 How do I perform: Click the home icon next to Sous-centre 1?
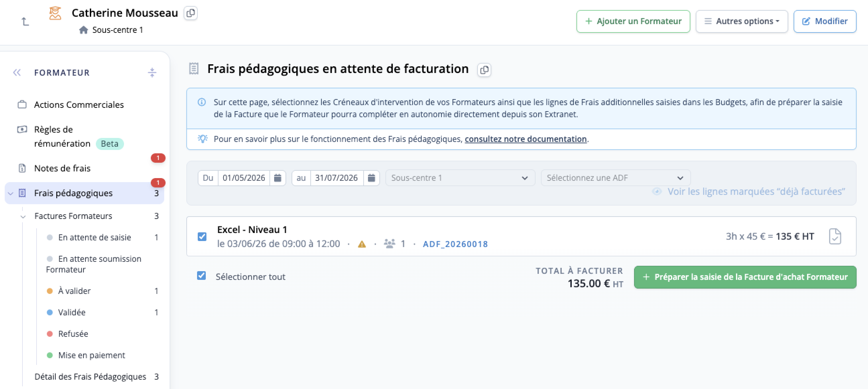[x=83, y=30]
